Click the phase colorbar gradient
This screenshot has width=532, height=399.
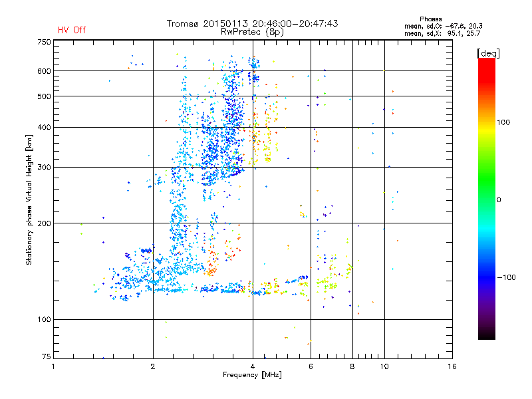coord(487,198)
